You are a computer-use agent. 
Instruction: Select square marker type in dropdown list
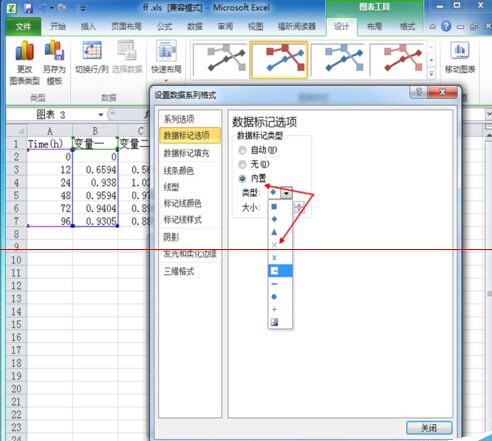tap(274, 207)
